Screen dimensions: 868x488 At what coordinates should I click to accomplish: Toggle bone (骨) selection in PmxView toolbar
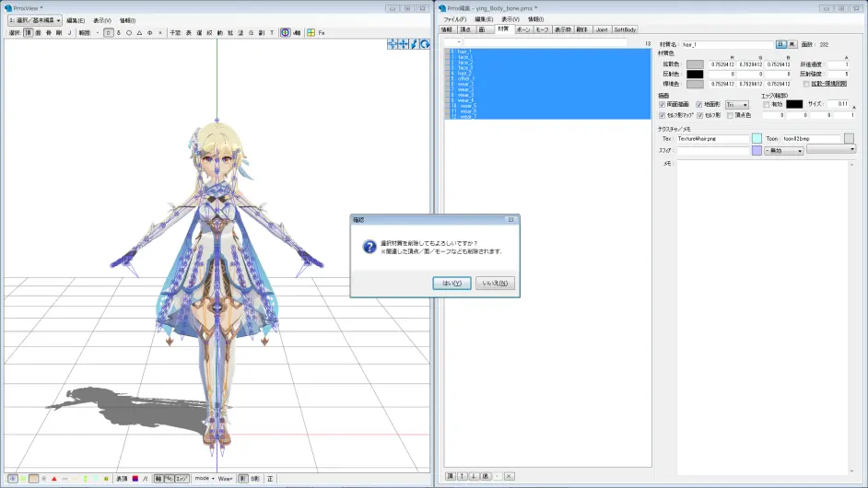[48, 32]
